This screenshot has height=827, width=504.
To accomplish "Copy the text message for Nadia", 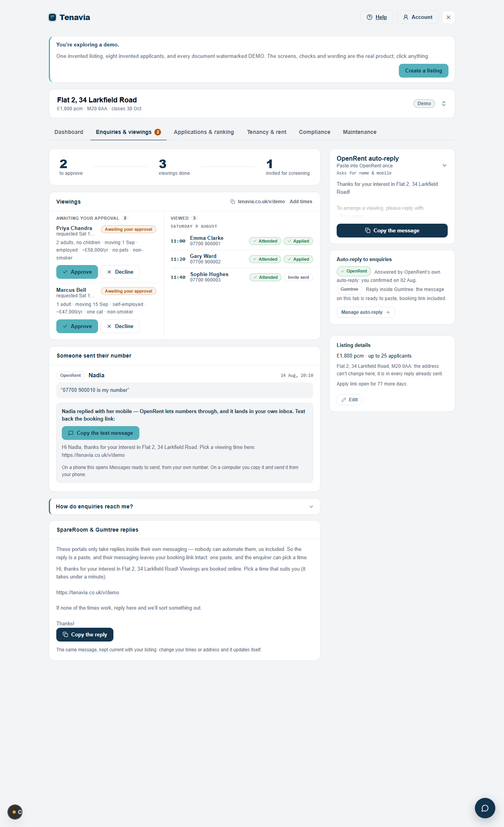I will pos(100,433).
